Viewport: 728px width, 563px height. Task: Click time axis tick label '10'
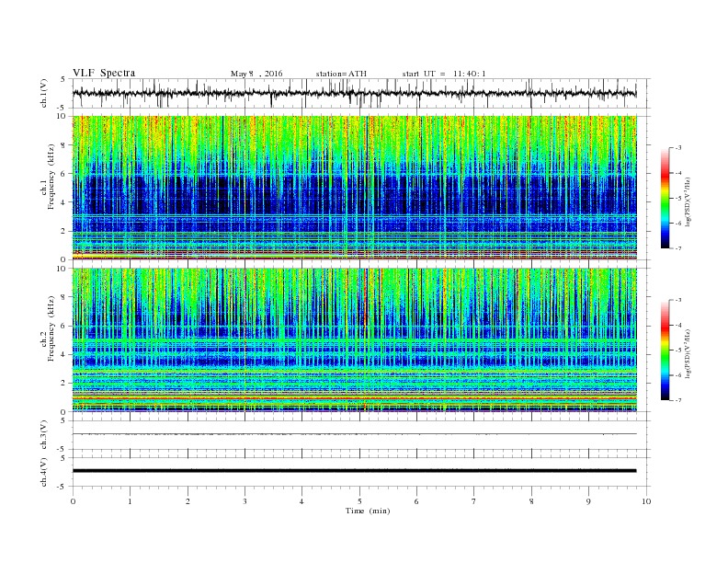(646, 501)
